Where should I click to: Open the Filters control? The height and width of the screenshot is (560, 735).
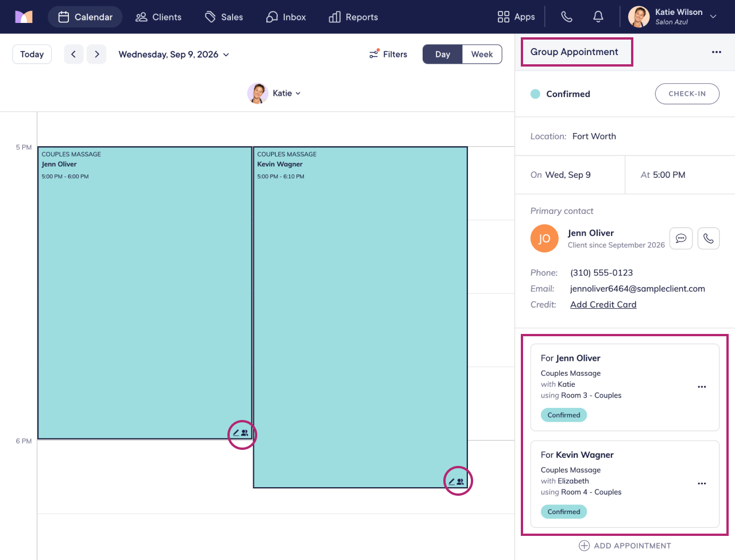click(x=388, y=54)
